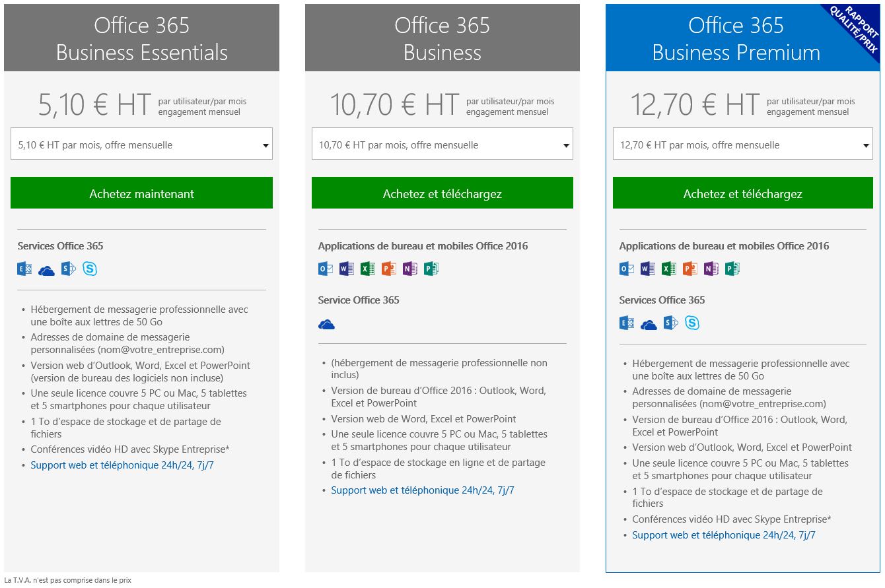Click the OneDrive cloud icon in Office 365 Business card
885x588 pixels.
pyautogui.click(x=326, y=324)
